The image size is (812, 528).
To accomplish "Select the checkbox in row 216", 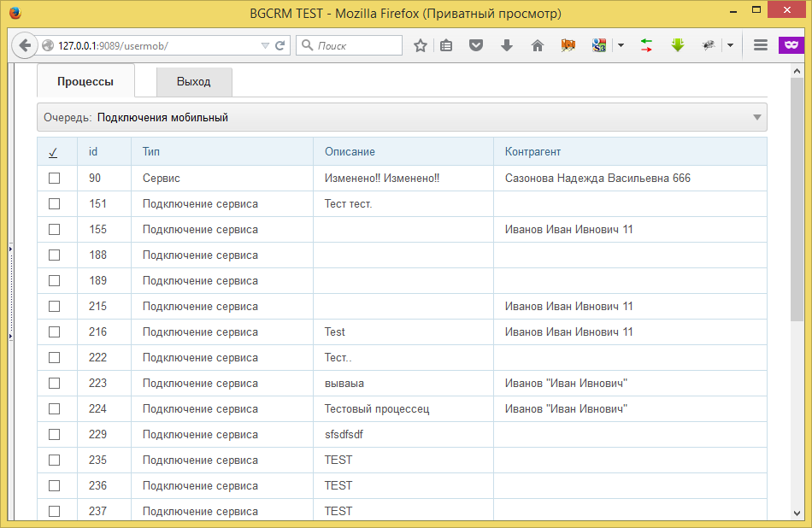I will tap(55, 331).
